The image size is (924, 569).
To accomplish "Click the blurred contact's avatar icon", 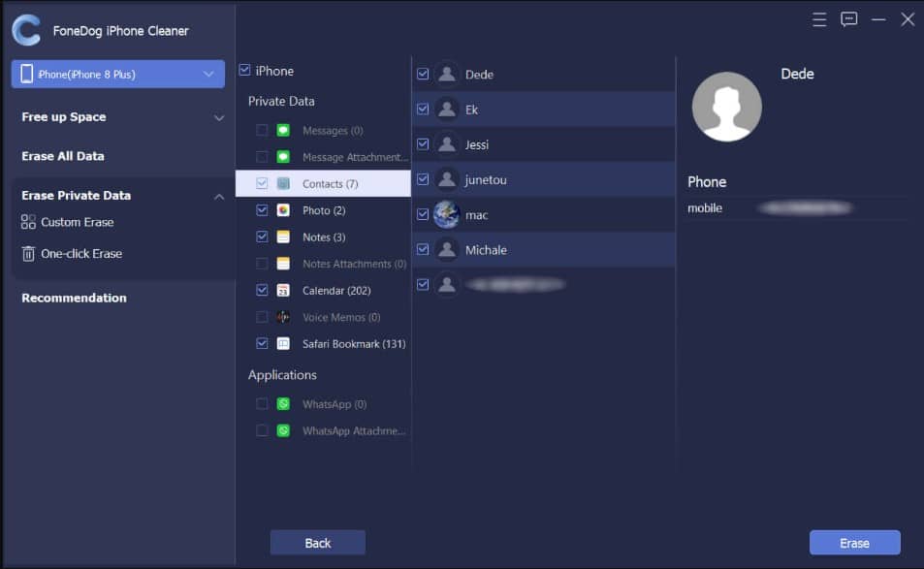I will tap(447, 285).
